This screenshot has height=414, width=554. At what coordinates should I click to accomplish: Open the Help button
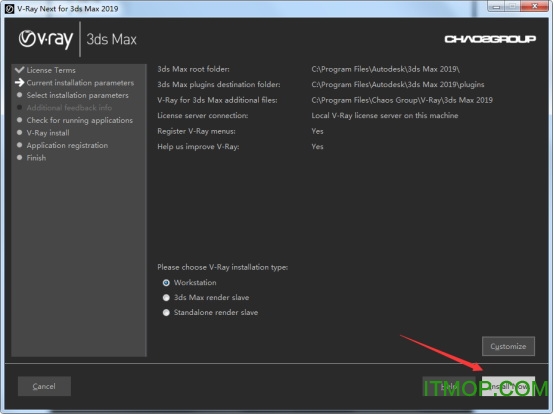point(449,386)
